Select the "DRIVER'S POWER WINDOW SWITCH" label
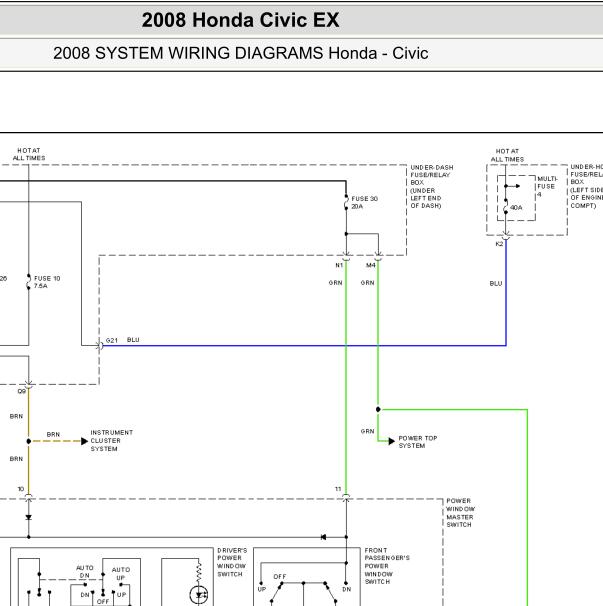The image size is (603, 606). (232, 562)
